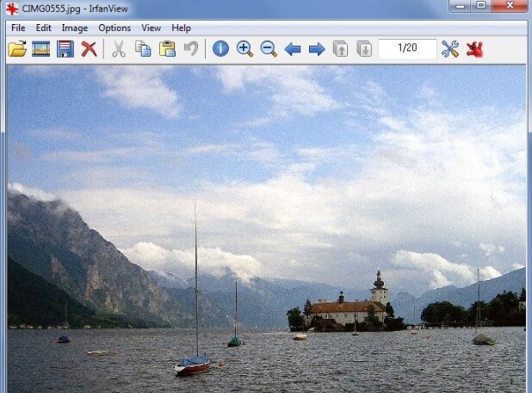Delete file with the red X icon

[89, 49]
